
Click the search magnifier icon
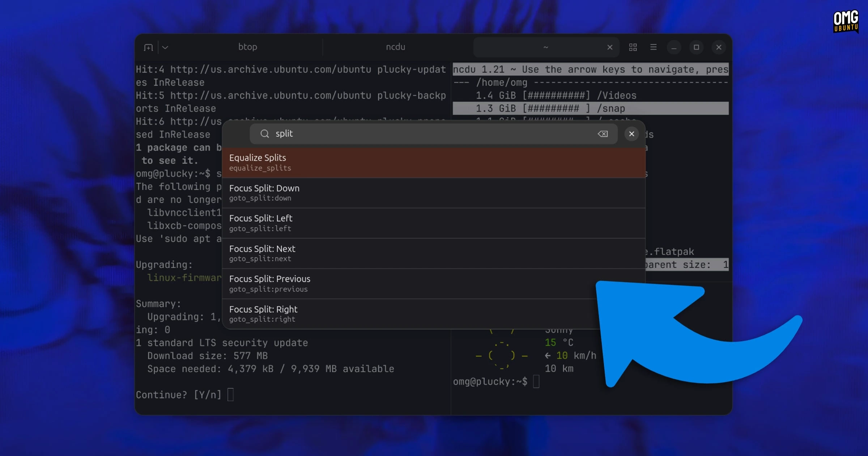(265, 134)
